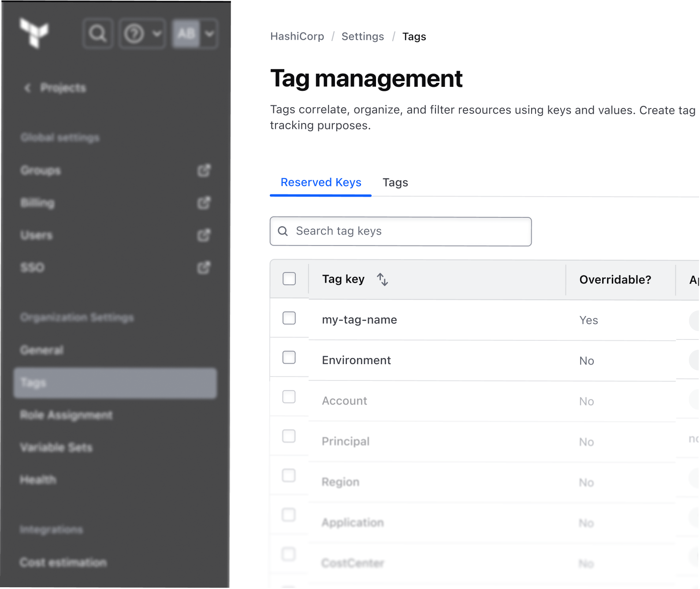
Task: Go back to Projects using arrow
Action: pyautogui.click(x=28, y=88)
